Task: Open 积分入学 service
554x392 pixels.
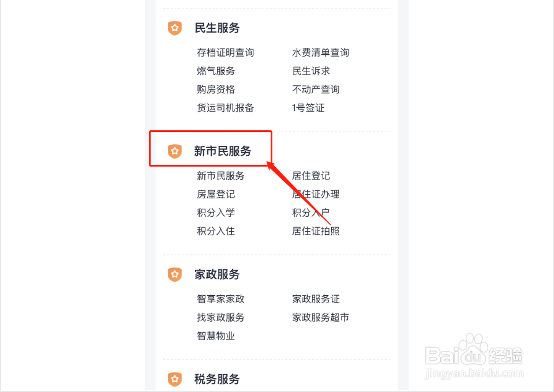Action: (216, 213)
